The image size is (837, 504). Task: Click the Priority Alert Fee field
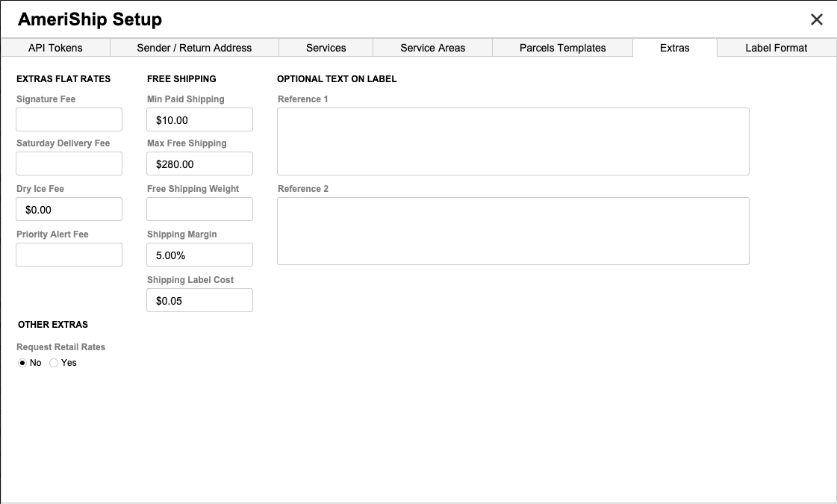69,255
